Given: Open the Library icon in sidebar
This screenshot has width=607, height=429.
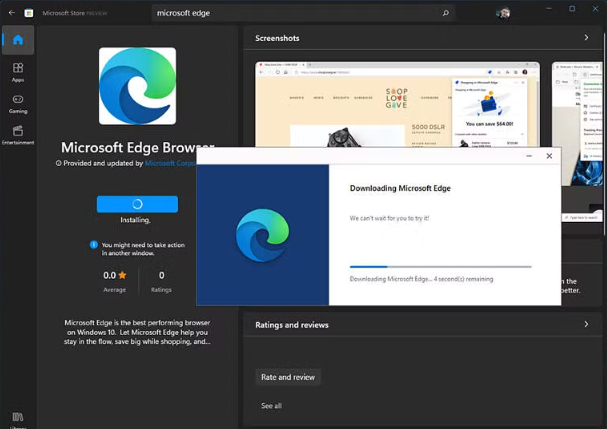Looking at the screenshot, I should [x=18, y=419].
